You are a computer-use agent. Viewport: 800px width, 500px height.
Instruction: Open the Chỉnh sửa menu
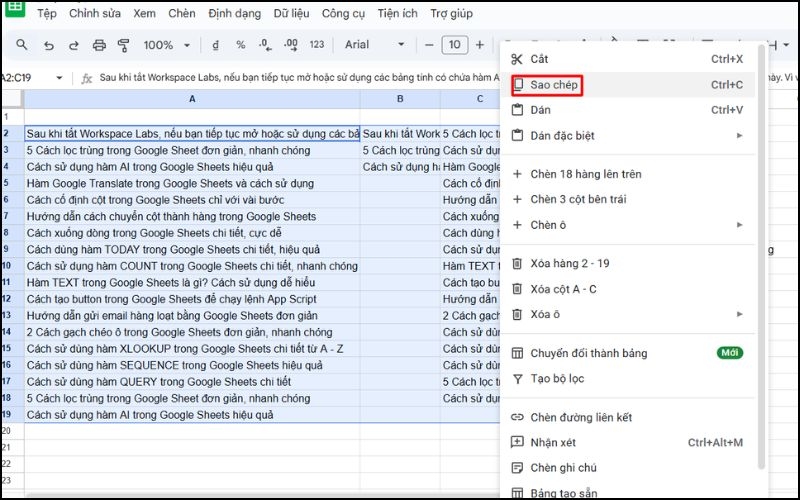pos(95,14)
